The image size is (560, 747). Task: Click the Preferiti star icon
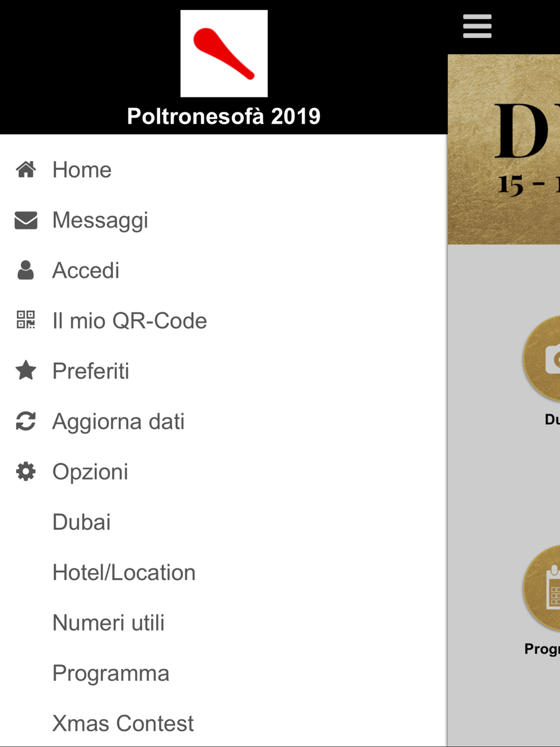point(26,370)
